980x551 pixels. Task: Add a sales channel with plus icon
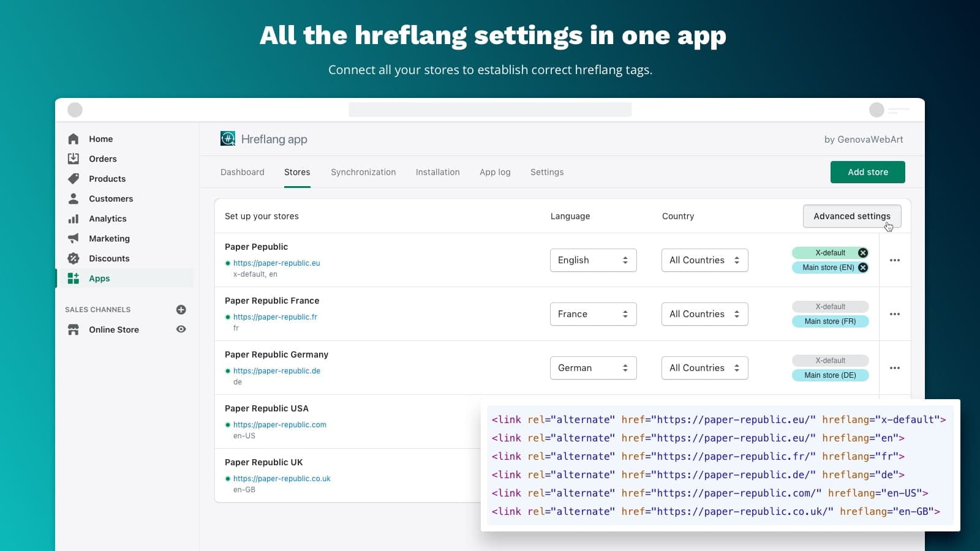181,310
